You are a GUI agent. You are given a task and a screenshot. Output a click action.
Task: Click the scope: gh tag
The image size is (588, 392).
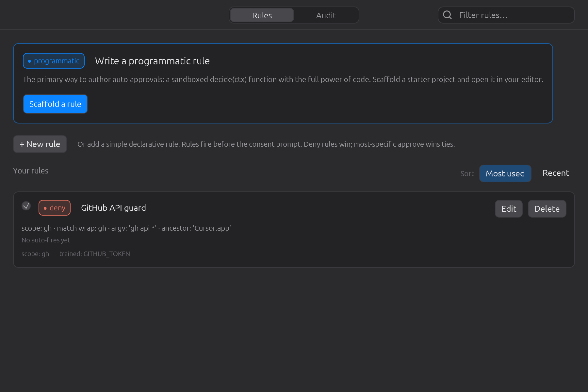[x=35, y=254]
